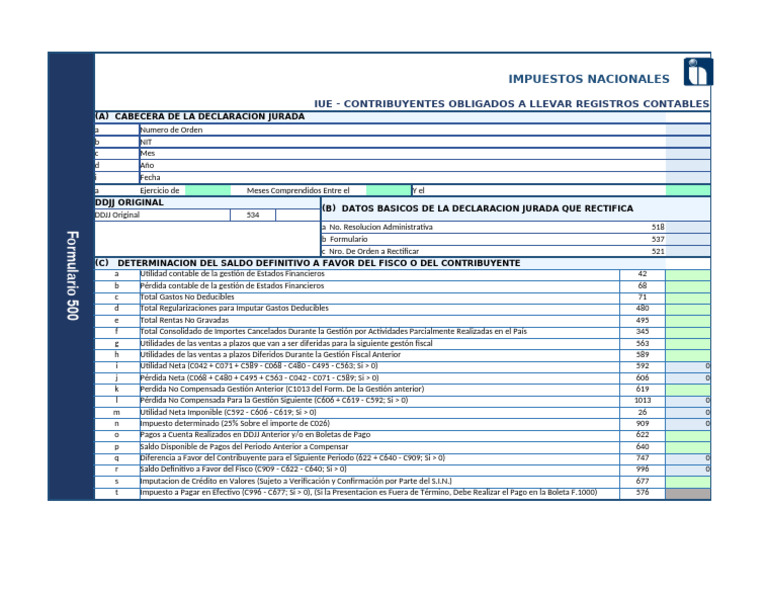Click '(C) DETERMINACION DEL SALDO DEFINITIVO' header
The width and height of the screenshot is (768, 594).
point(308,263)
